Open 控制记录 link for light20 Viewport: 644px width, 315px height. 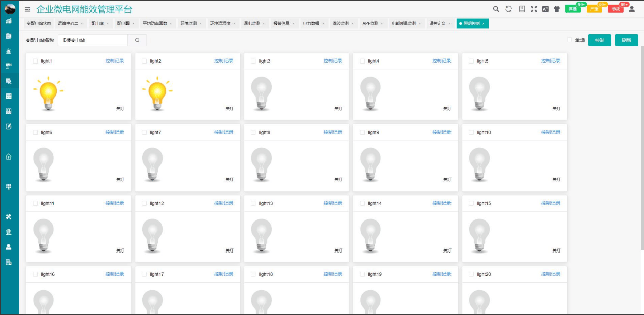pyautogui.click(x=551, y=274)
